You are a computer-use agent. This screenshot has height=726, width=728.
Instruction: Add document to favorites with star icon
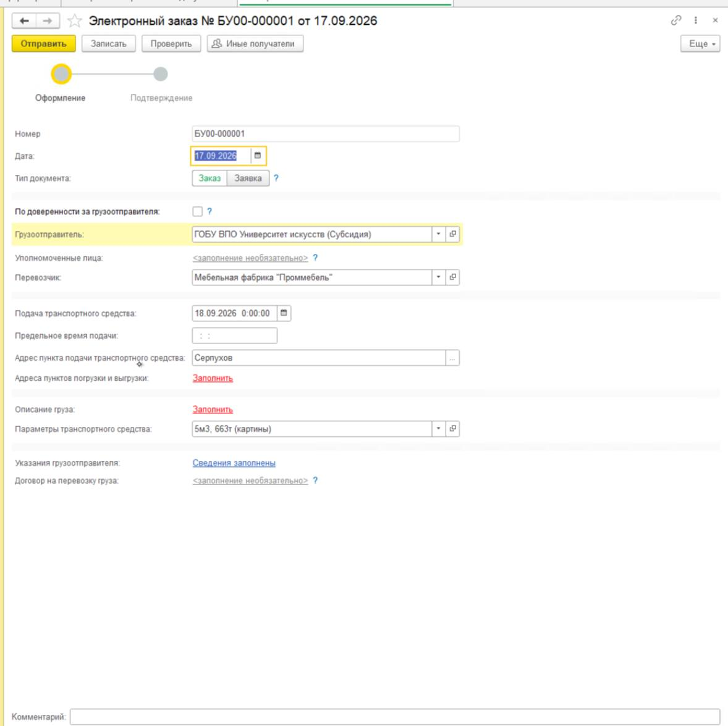click(x=74, y=21)
